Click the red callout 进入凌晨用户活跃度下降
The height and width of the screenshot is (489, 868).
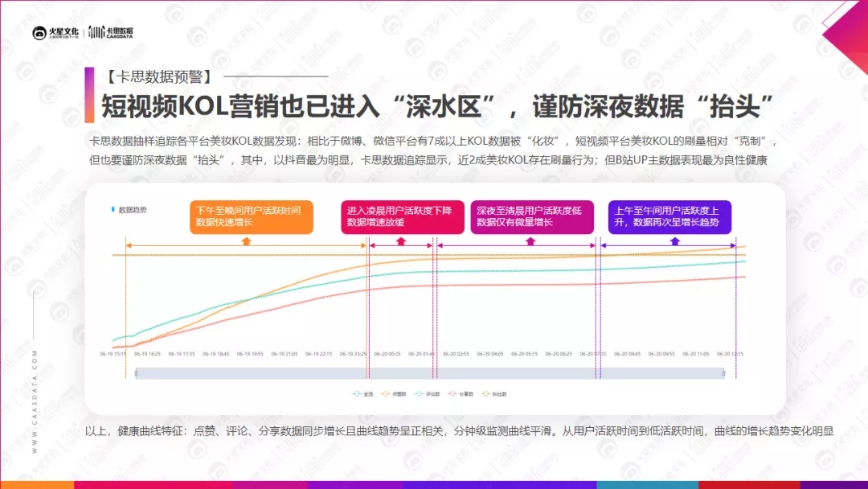tap(403, 216)
